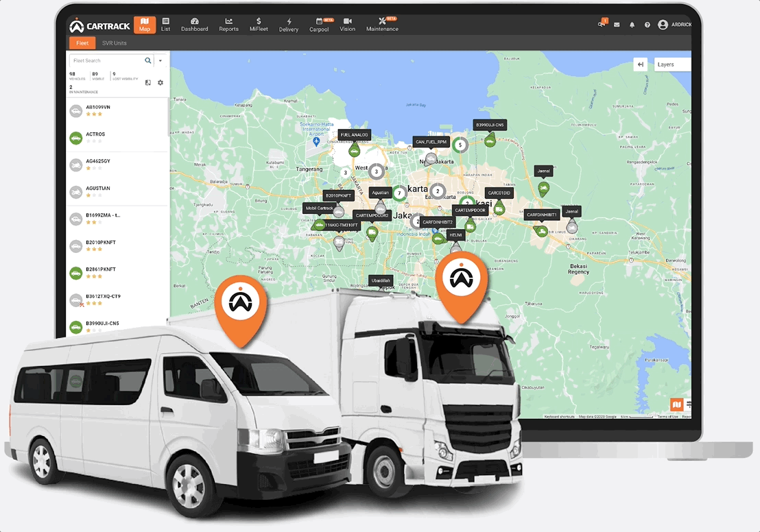The width and height of the screenshot is (760, 532).
Task: Click the orange map type button
Action: pos(676,404)
